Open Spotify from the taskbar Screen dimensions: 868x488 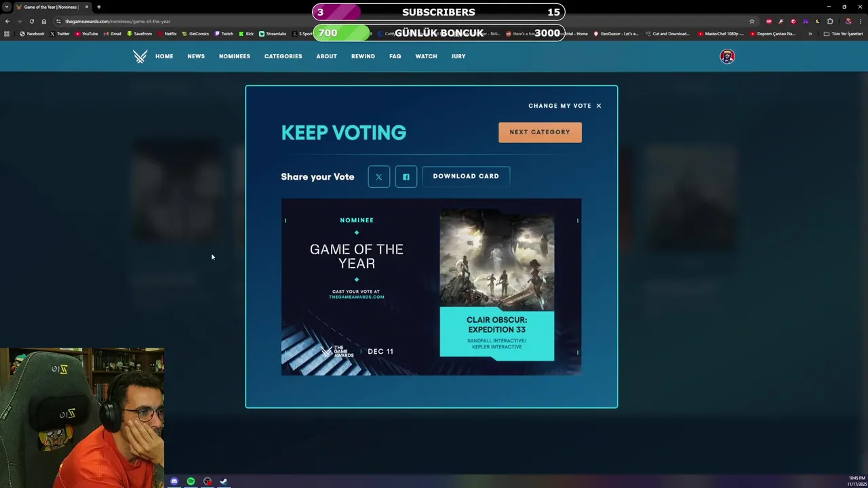point(191,481)
